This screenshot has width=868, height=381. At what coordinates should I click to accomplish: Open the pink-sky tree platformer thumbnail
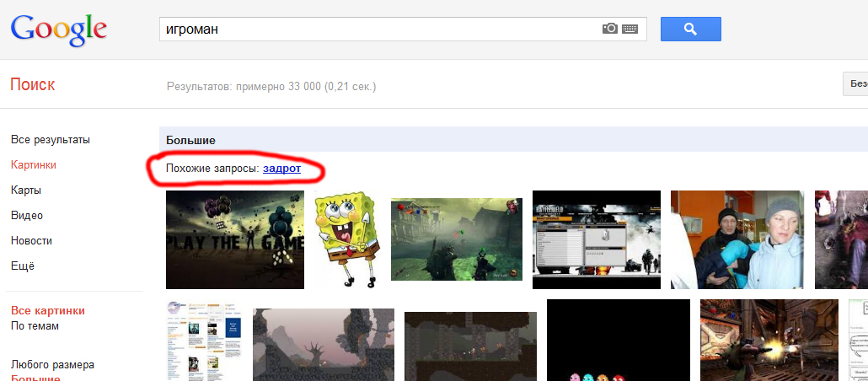coord(324,345)
